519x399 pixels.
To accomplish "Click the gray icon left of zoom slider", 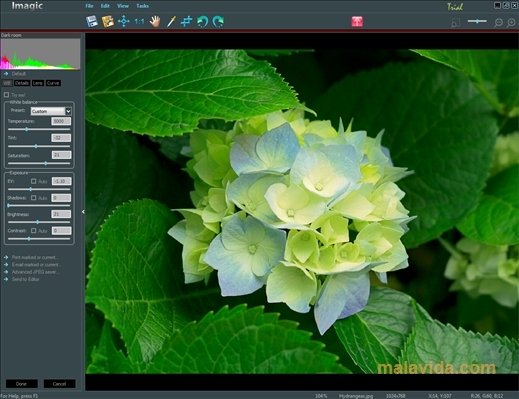I will pyautogui.click(x=455, y=22).
